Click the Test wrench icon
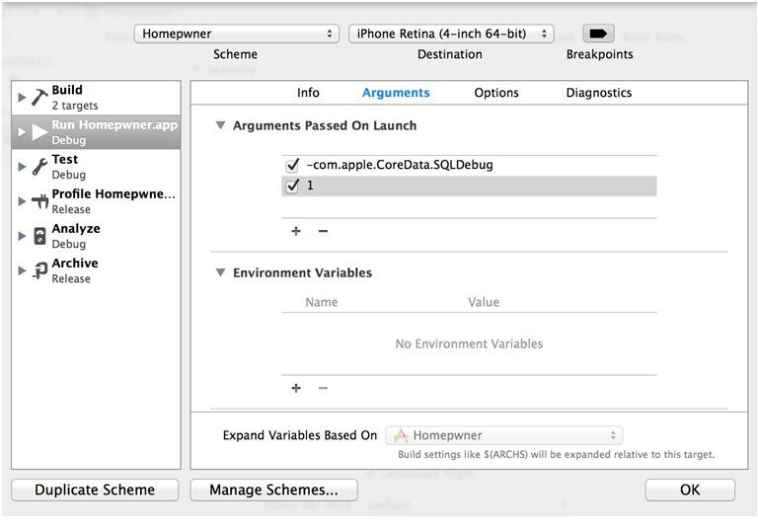This screenshot has height=532, width=758. tap(39, 167)
